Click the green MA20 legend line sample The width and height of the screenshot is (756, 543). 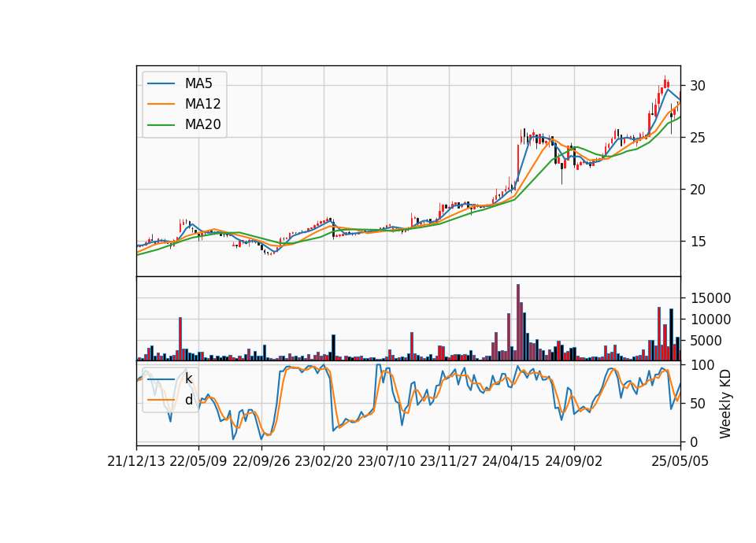(161, 124)
